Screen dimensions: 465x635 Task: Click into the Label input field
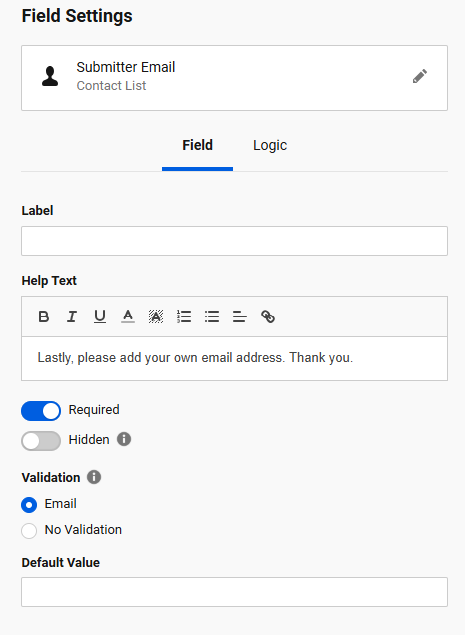point(235,241)
